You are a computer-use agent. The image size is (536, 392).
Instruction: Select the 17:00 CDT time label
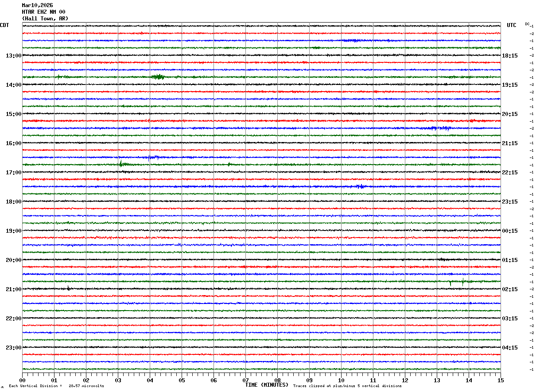[14, 173]
